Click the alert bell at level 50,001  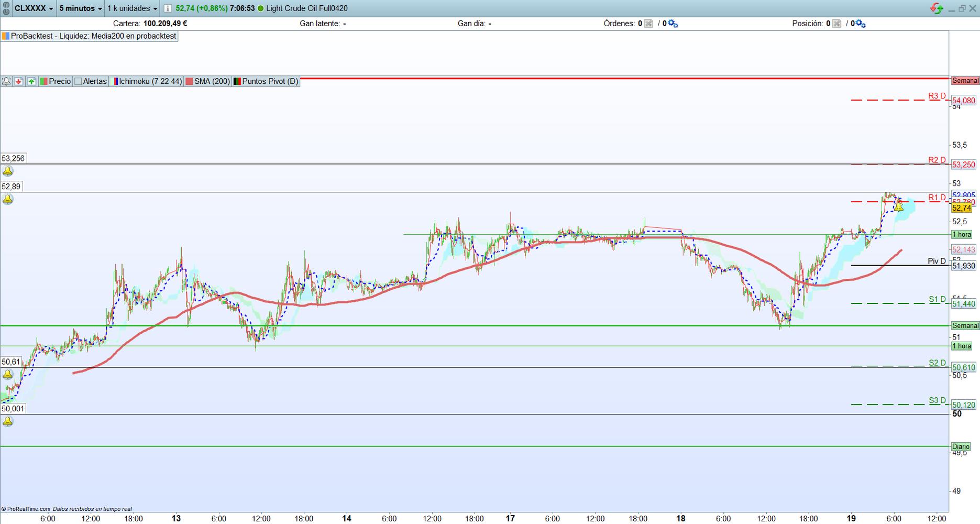pos(8,422)
